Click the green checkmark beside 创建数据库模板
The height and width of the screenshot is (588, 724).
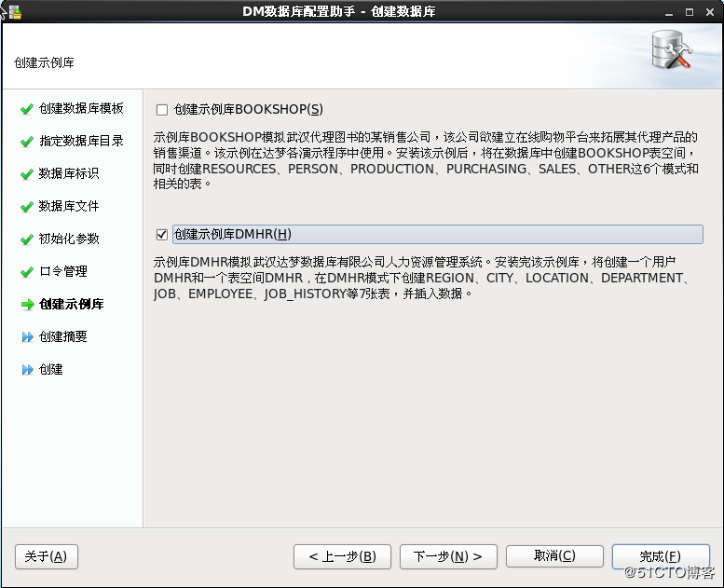[x=27, y=109]
